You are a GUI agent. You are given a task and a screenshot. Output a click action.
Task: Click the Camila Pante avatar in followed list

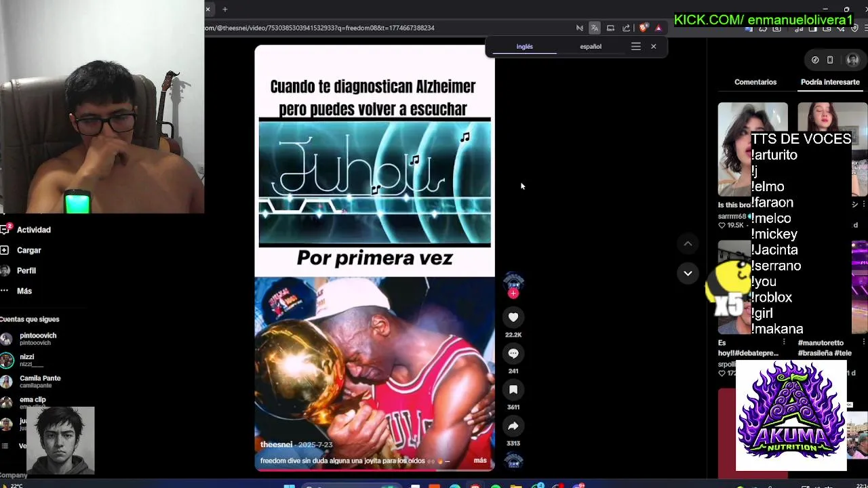7,382
